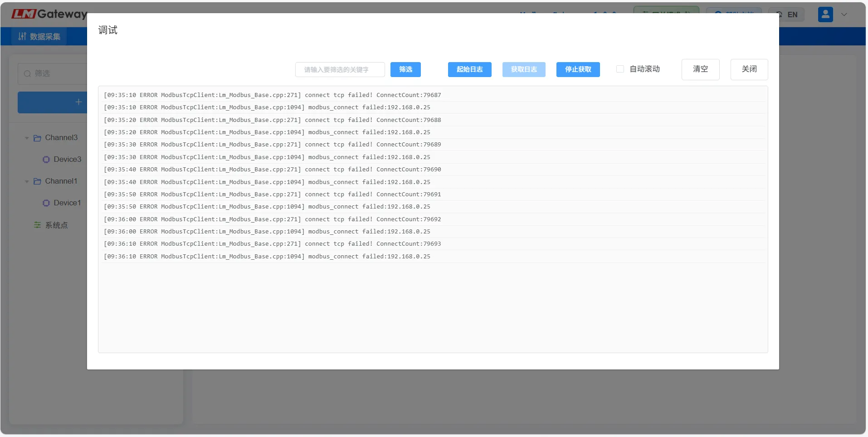Collapse the Channel1 tree node arrow
Screen dimensions: 868x437
click(x=27, y=181)
